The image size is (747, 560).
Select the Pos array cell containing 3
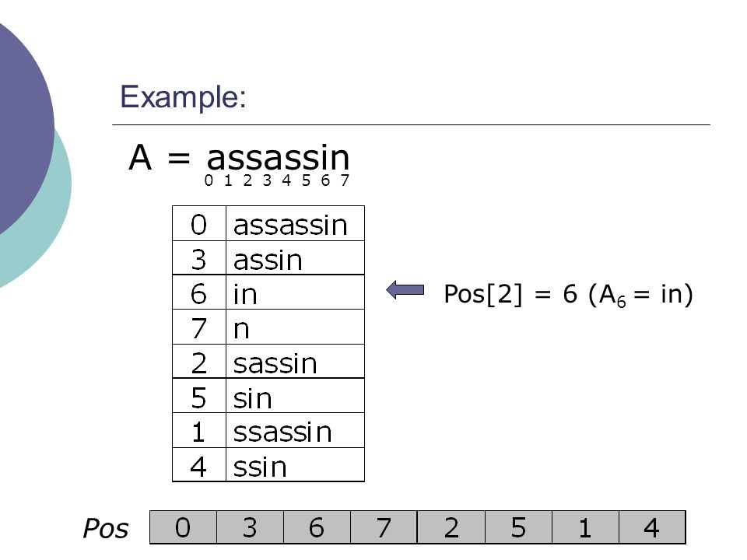point(250,527)
